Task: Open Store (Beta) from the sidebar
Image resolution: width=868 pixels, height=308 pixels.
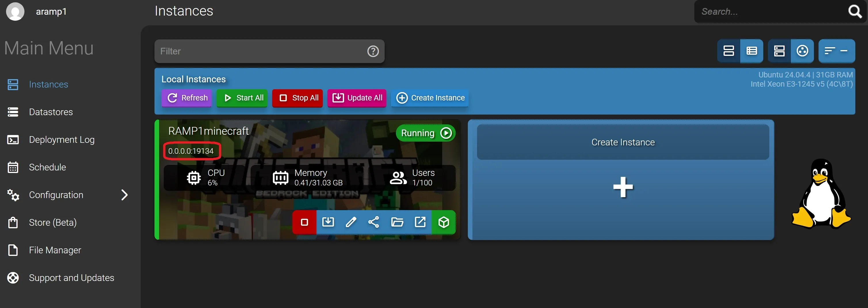Action: [x=53, y=223]
